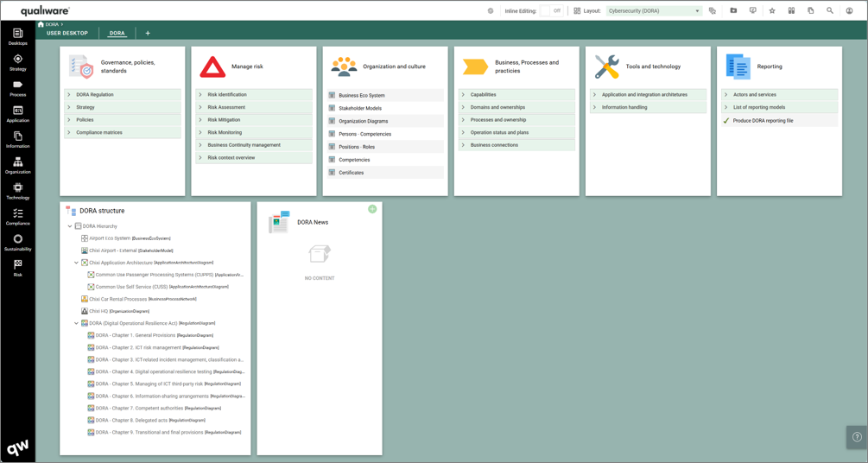
Task: Click the refresh layout icon after Layout dropdown
Action: point(713,10)
